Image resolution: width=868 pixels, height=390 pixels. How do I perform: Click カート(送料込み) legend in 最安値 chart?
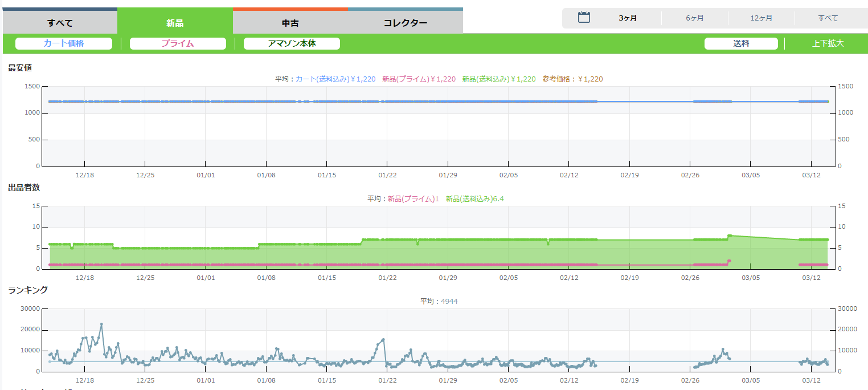click(x=335, y=79)
